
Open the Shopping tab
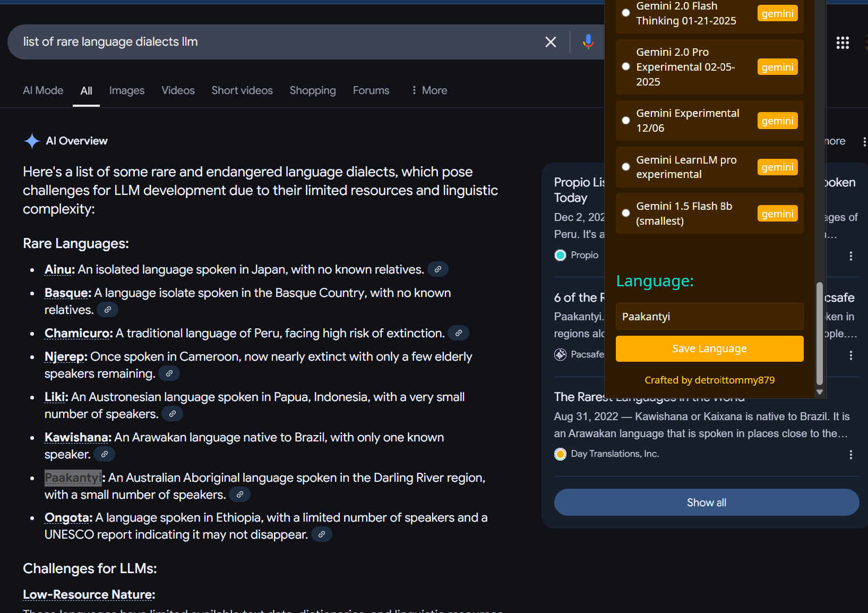point(313,90)
